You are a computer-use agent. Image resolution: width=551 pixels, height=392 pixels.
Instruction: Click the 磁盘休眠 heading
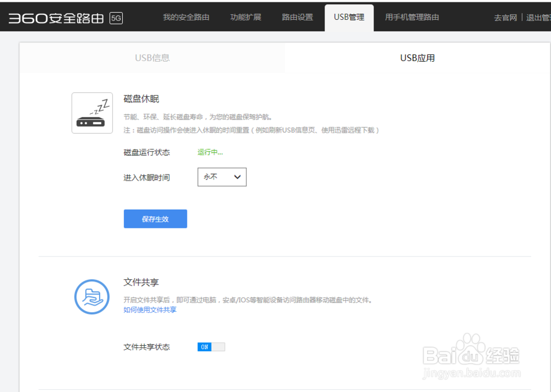pyautogui.click(x=141, y=99)
